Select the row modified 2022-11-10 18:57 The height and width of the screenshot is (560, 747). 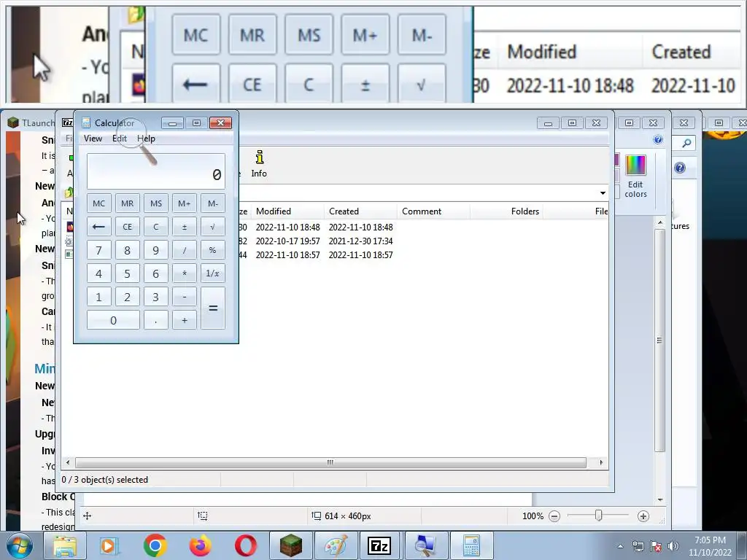(333, 254)
